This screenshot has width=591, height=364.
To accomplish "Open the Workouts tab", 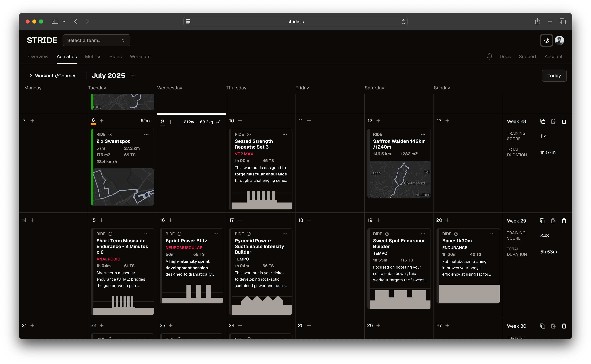I will [140, 56].
